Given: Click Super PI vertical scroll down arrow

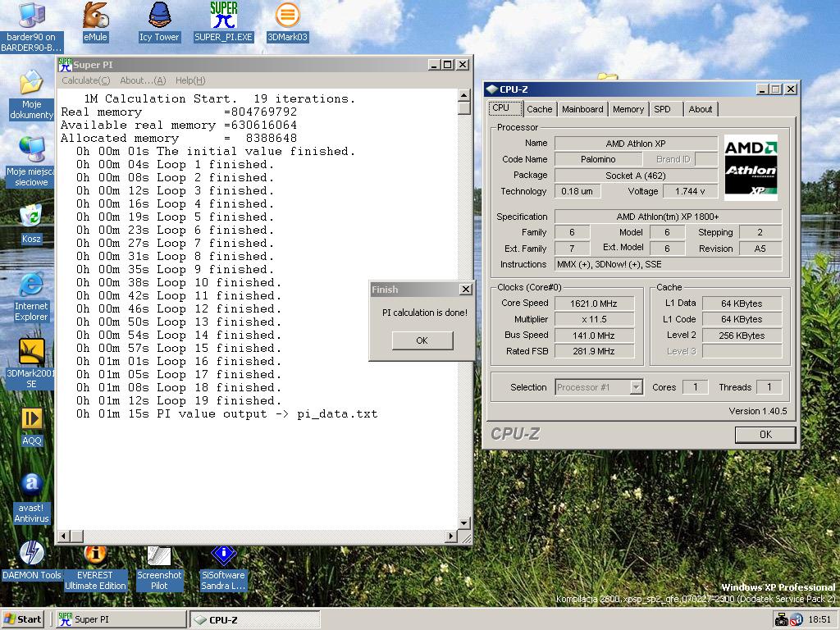Looking at the screenshot, I should [x=464, y=523].
